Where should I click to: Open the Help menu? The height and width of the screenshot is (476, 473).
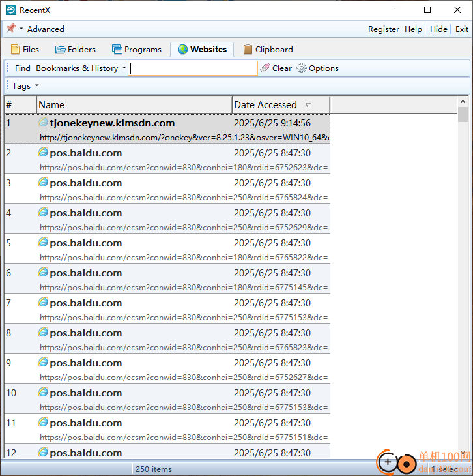413,29
